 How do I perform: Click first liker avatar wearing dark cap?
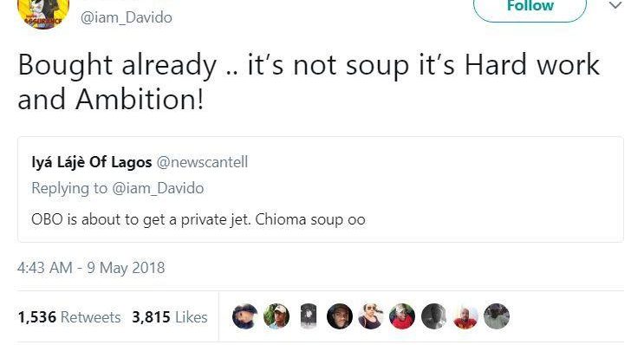[x=244, y=316]
